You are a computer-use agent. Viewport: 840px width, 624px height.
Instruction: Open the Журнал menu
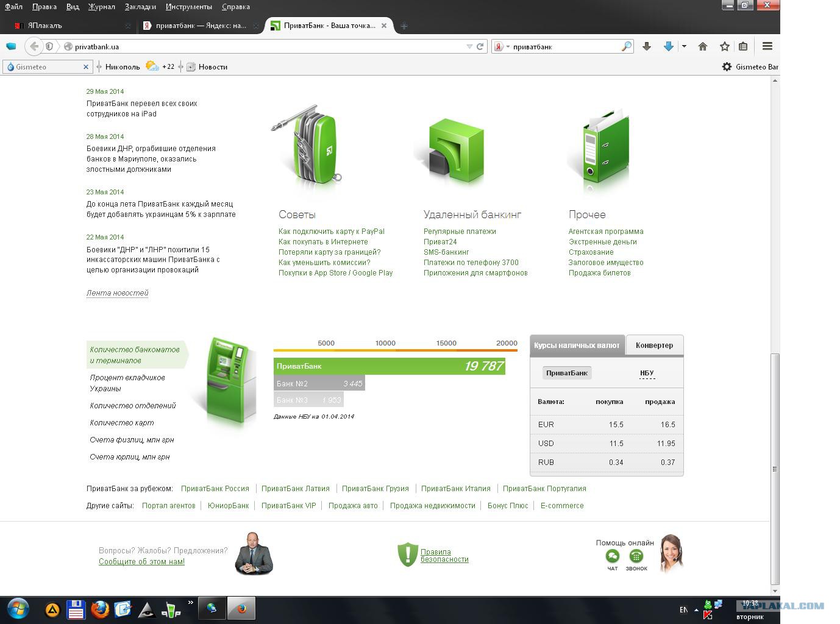click(101, 7)
